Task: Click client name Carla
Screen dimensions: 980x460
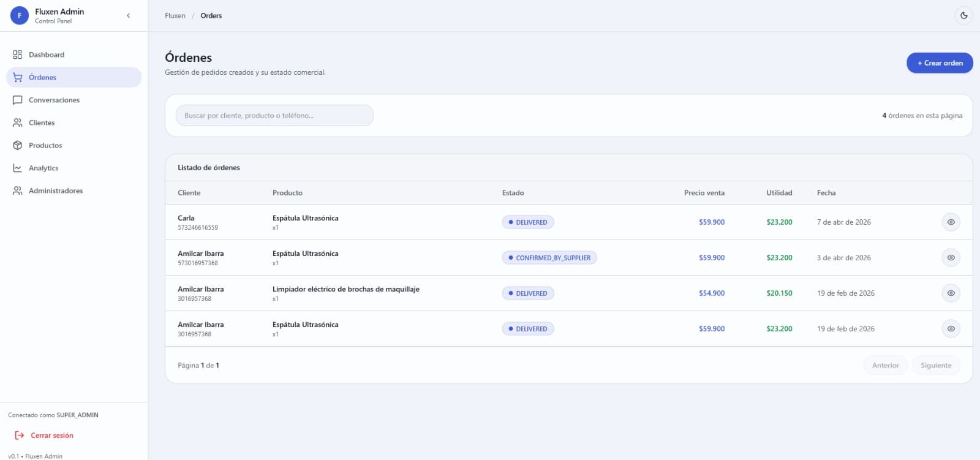Action: coord(186,218)
